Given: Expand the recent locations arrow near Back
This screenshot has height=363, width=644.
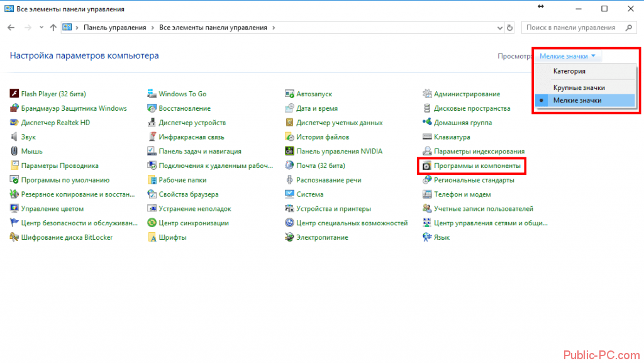Looking at the screenshot, I should tap(42, 28).
